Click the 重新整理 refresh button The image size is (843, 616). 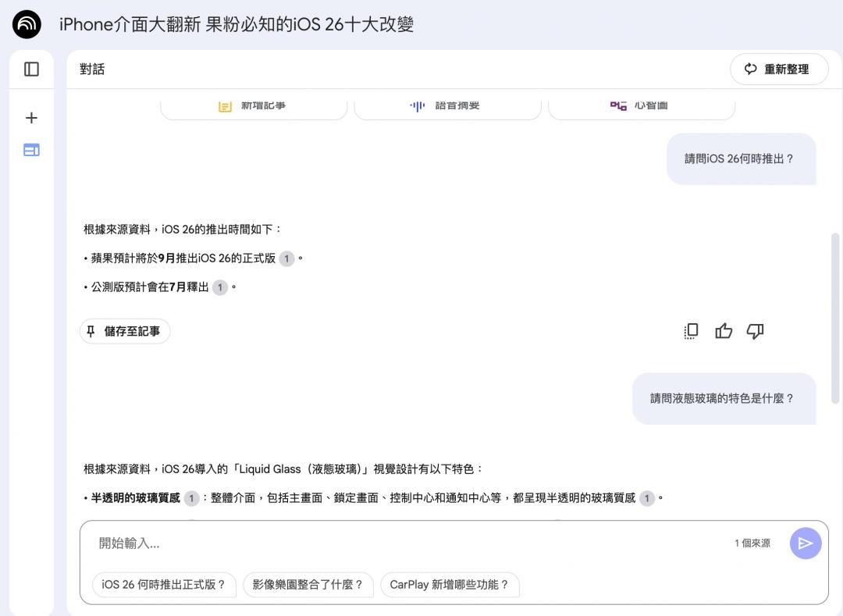click(x=776, y=69)
